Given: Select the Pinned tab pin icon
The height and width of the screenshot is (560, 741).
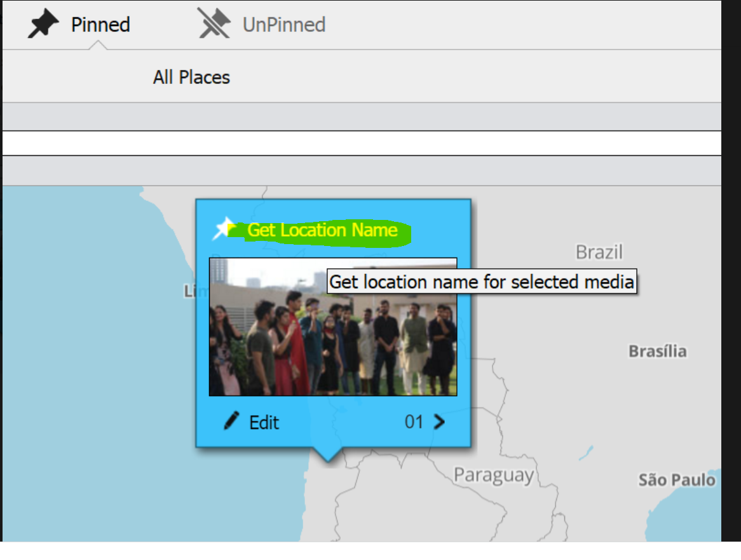Looking at the screenshot, I should (42, 24).
